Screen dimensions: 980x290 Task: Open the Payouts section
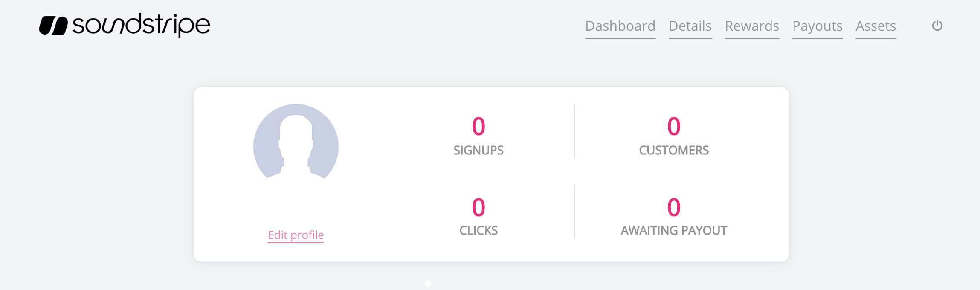coord(817,26)
